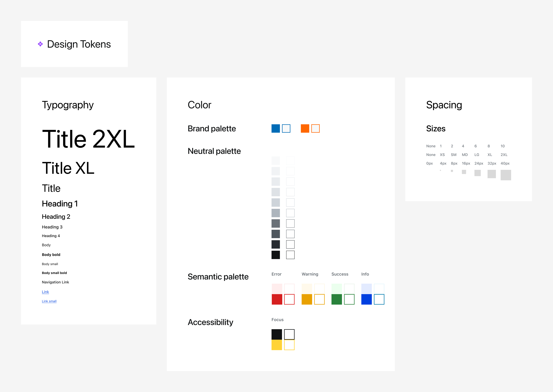Pick the orange outlined brand swatch
Screen dimensions: 553x392
point(315,128)
